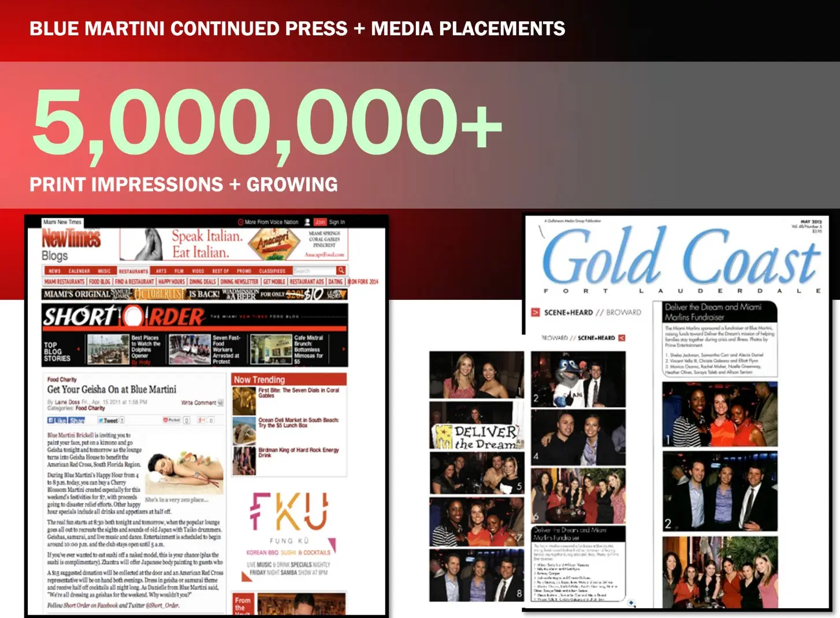The image size is (840, 618).
Task: Click red arrow icon beside SCENE+HEARD // BROWARD
Action: [x=536, y=312]
